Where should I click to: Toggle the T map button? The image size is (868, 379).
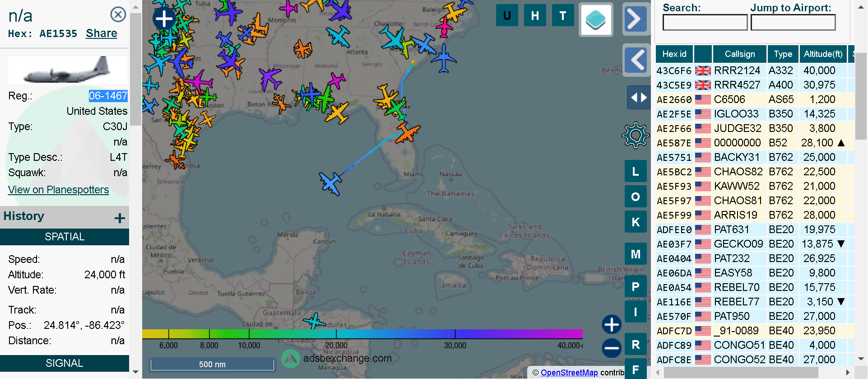point(563,16)
